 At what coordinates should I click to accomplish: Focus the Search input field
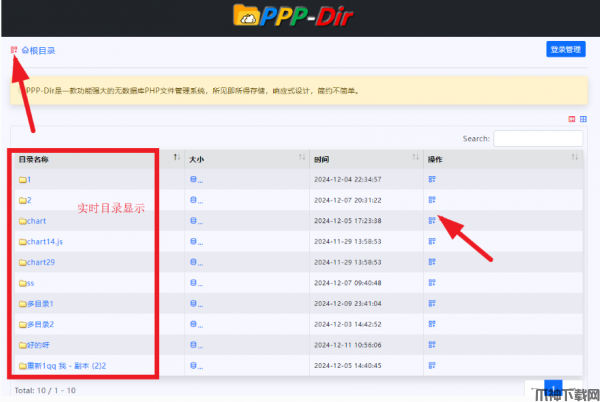coord(538,138)
